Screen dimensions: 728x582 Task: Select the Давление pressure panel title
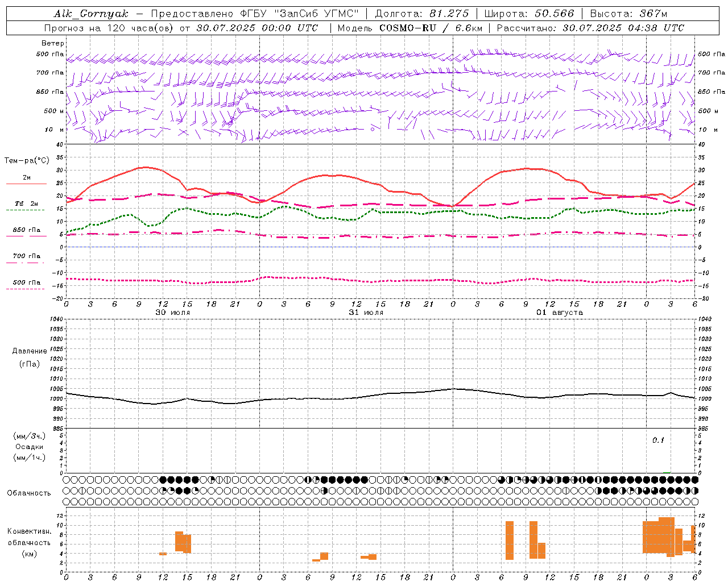pyautogui.click(x=29, y=351)
